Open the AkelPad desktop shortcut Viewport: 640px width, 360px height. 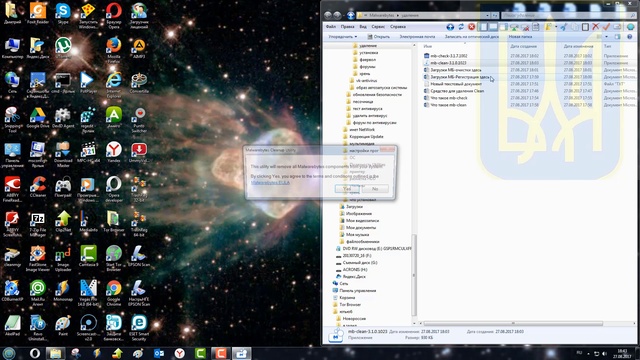point(12,326)
